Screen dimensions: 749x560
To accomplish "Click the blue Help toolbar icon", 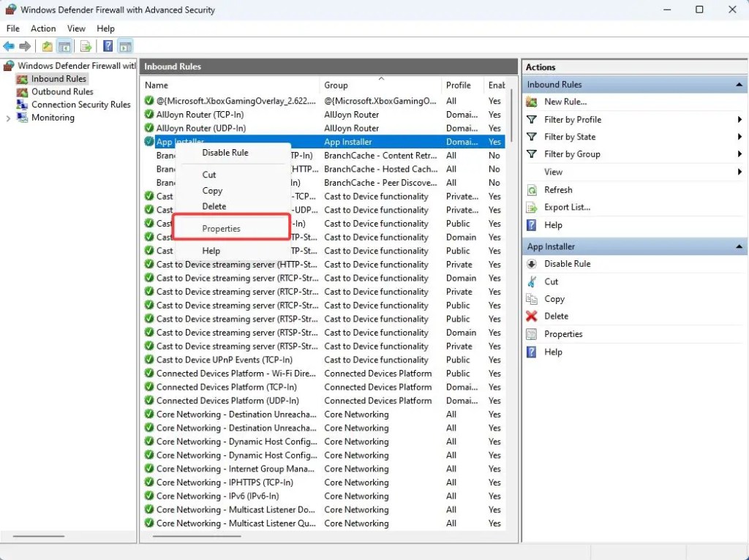I will [108, 46].
